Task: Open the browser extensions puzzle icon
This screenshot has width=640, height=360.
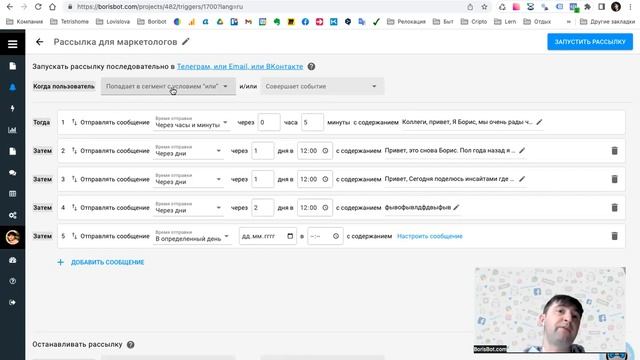Action: (x=587, y=7)
